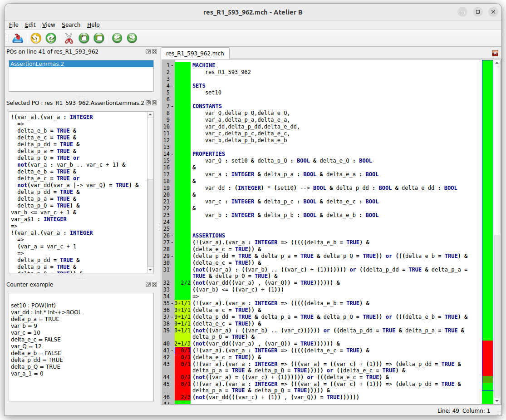Collapse the fold marker at line 35

tap(172, 303)
